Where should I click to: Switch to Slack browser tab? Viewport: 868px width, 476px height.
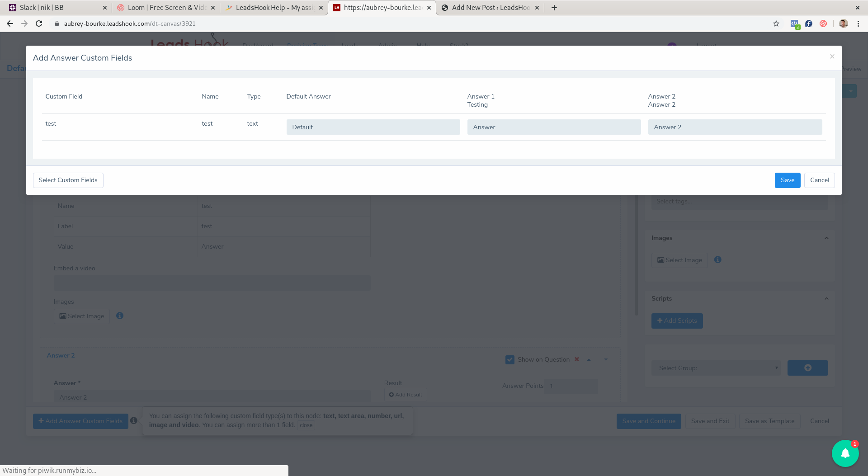[x=54, y=8]
